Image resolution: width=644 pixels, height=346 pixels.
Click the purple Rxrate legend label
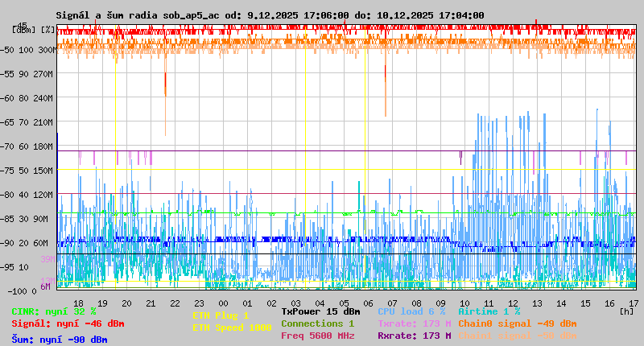pyautogui.click(x=414, y=336)
